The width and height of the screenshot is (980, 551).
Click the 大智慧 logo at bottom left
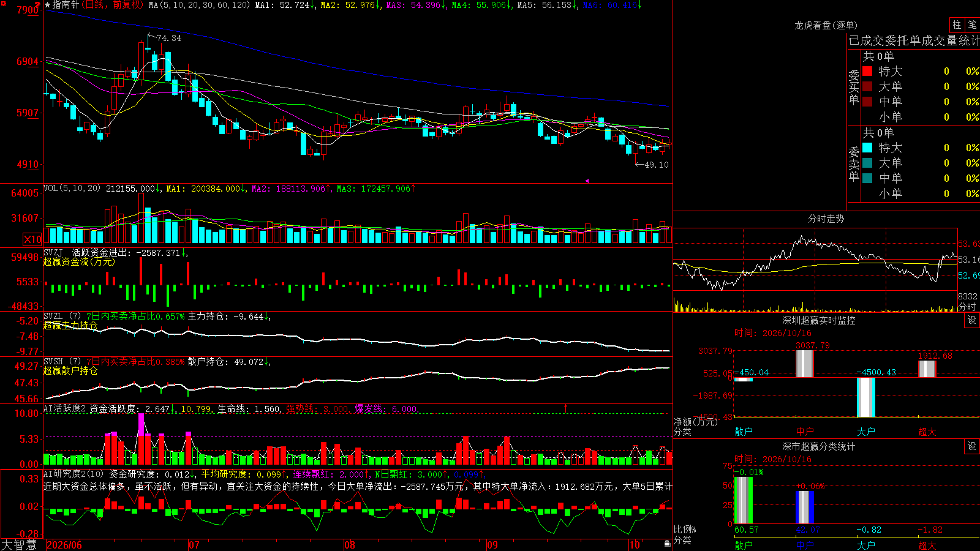point(19,544)
